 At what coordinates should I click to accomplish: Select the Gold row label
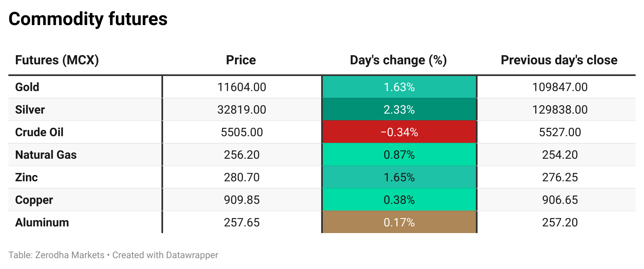click(x=27, y=87)
